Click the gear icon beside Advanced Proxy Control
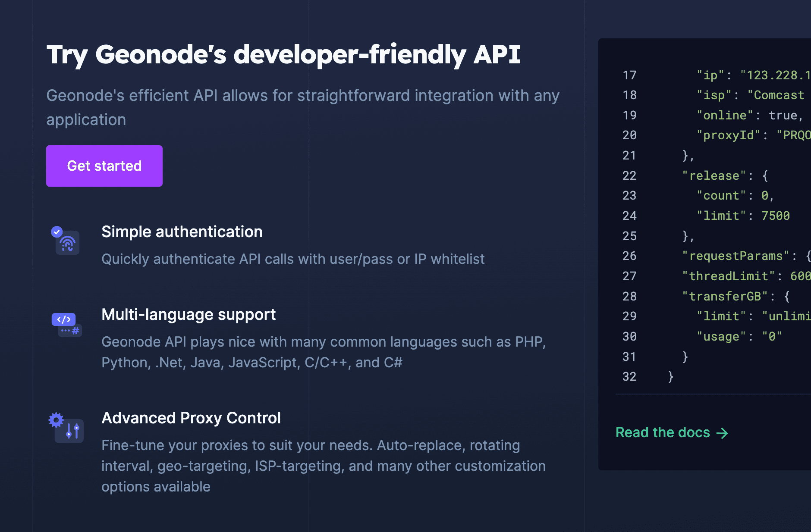This screenshot has width=811, height=532. coord(56,419)
